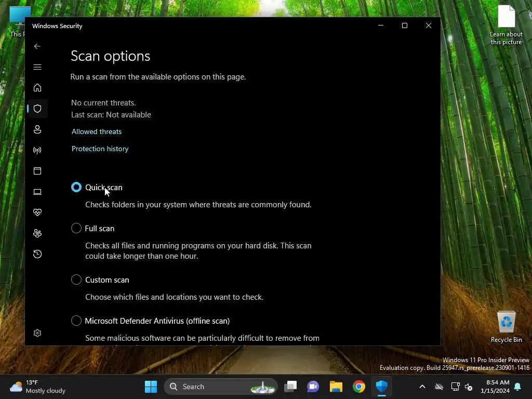Open the Allowed threats link
Screen dimensions: 532x399
[x=96, y=131]
